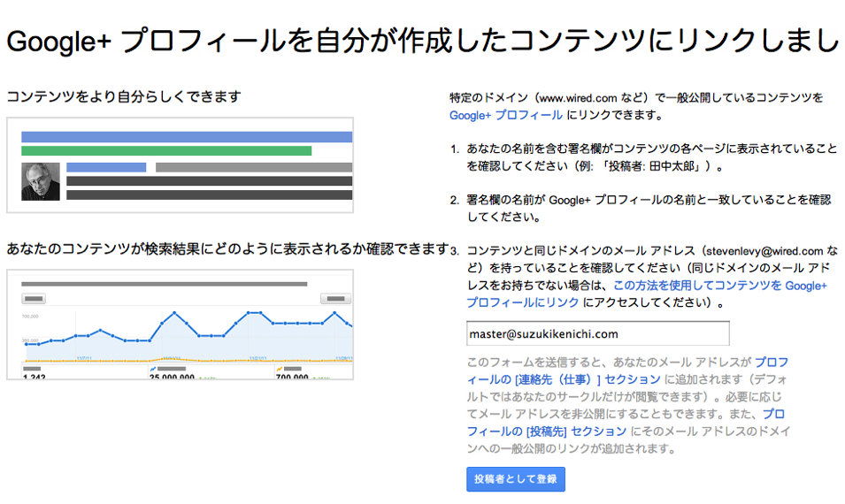Click the blue line chart preview
Viewport: 845px width, 504px height.
180,325
